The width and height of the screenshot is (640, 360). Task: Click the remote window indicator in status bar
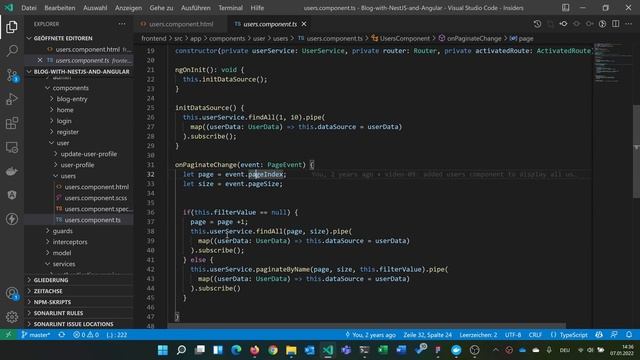[x=8, y=335]
